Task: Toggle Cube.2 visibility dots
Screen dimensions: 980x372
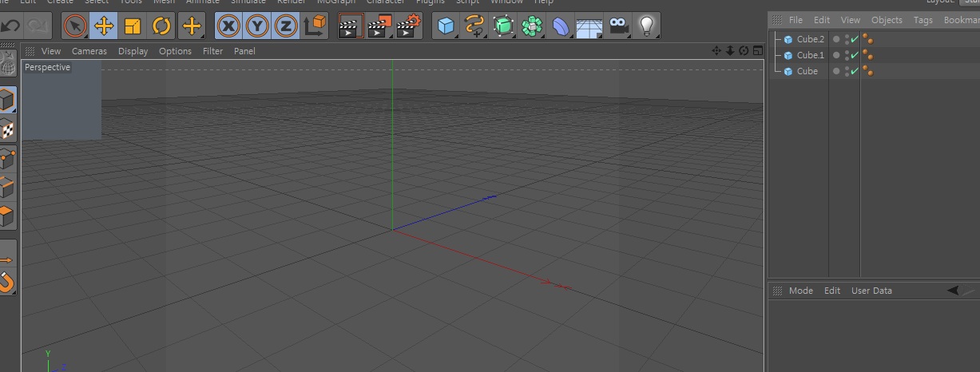Action: (x=847, y=39)
